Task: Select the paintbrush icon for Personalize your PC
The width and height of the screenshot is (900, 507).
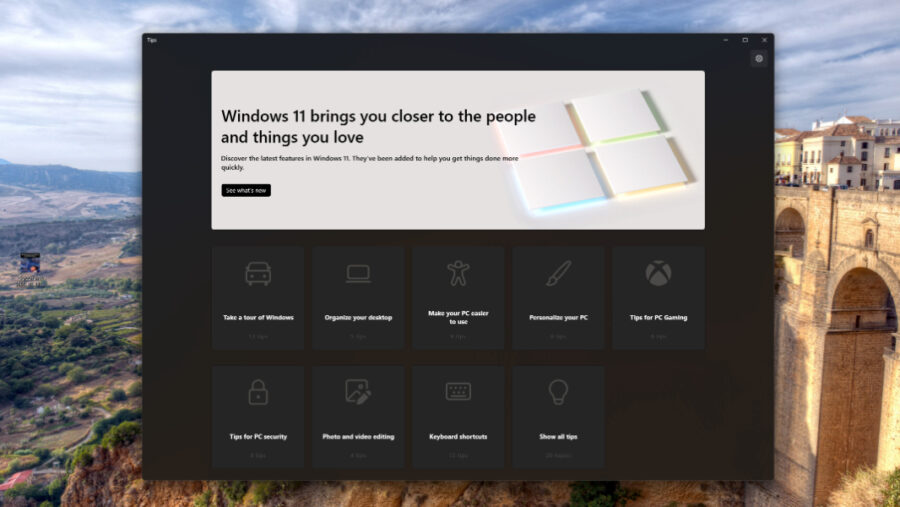Action: [558, 273]
